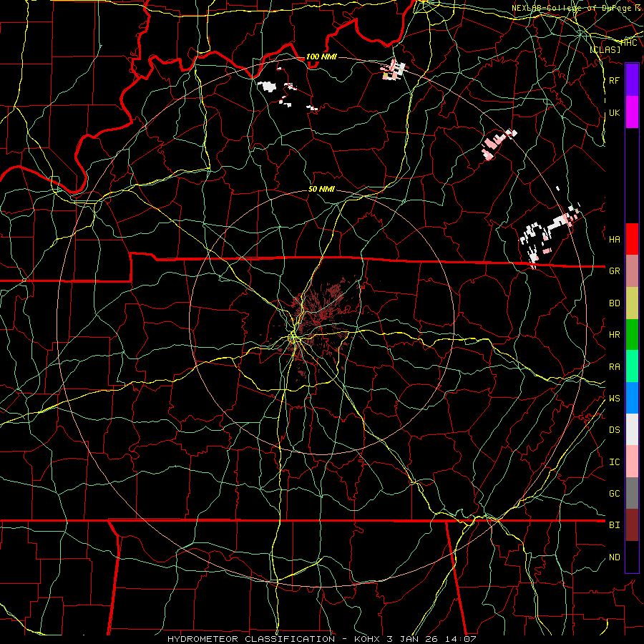Click the white echo blob northwest of 100 NMI label
The image size is (644, 644).
267,87
